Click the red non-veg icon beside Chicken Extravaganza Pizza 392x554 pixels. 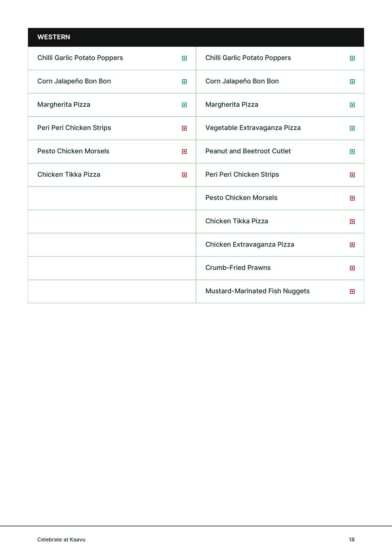(x=352, y=245)
